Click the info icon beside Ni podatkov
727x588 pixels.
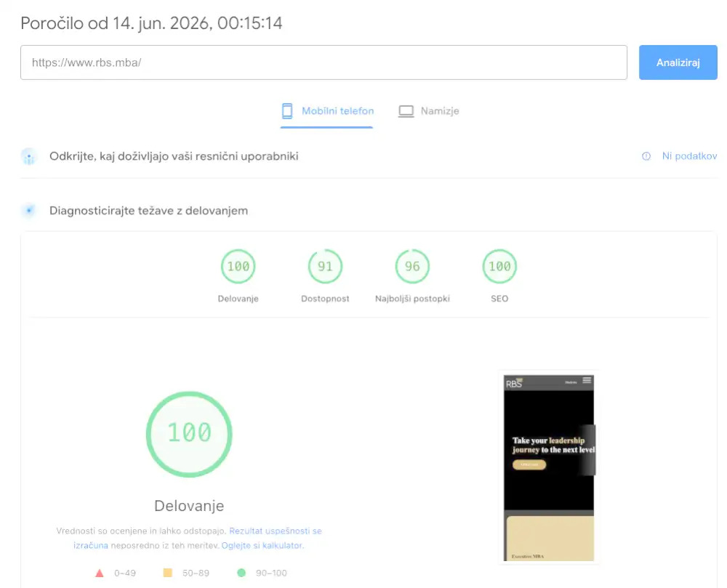click(646, 156)
